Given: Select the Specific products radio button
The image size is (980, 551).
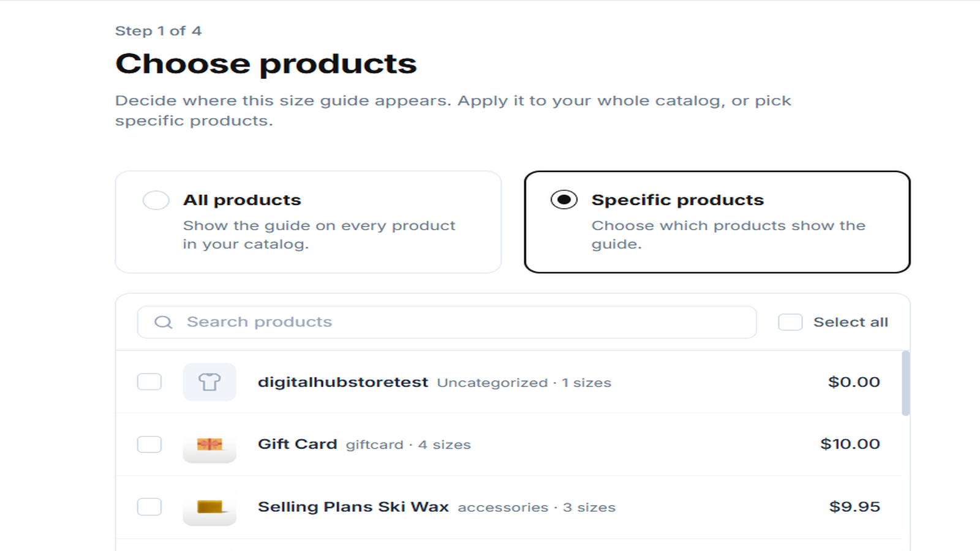Looking at the screenshot, I should pos(563,200).
